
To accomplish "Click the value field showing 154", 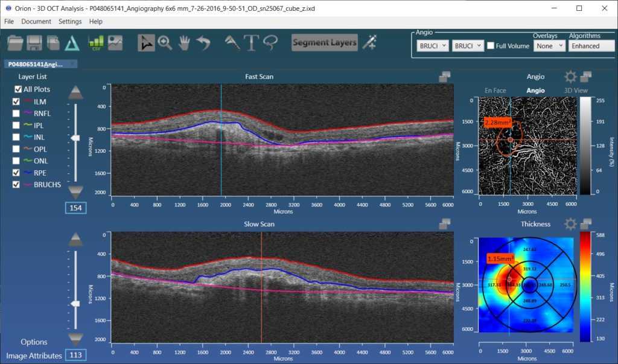I will pos(76,207).
